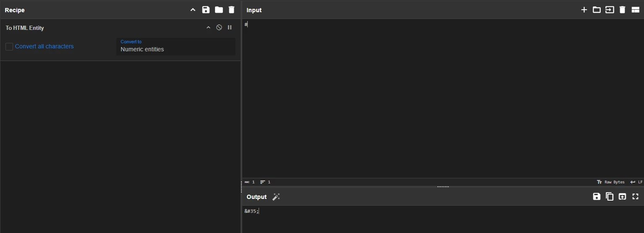644x233 pixels.
Task: Click the output text &#35;
Action: [x=251, y=211]
